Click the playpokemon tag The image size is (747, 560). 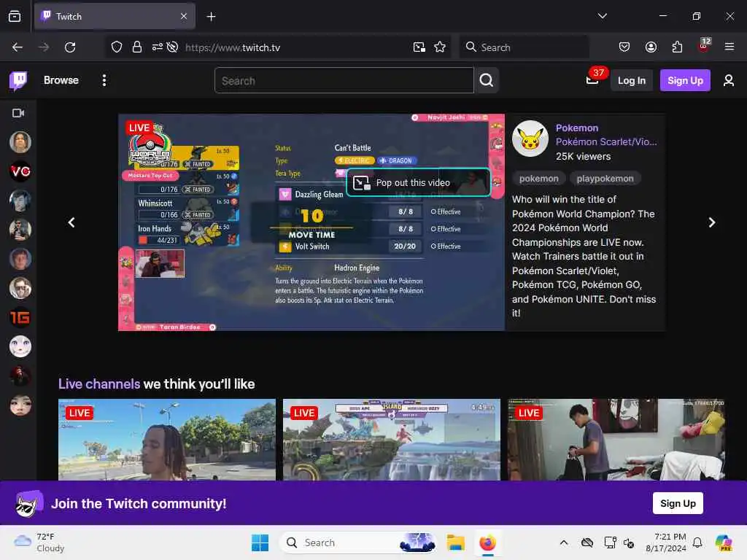point(605,179)
